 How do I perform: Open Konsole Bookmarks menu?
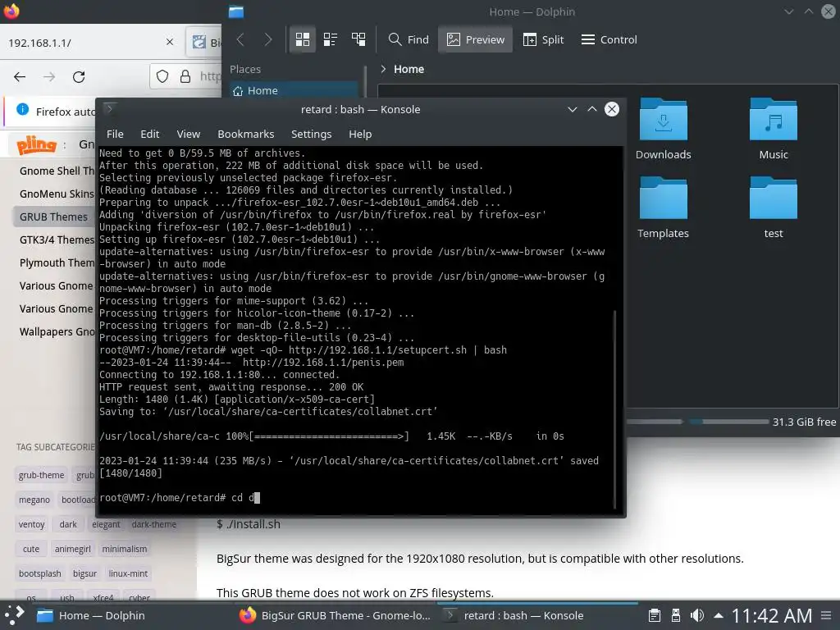pyautogui.click(x=245, y=134)
